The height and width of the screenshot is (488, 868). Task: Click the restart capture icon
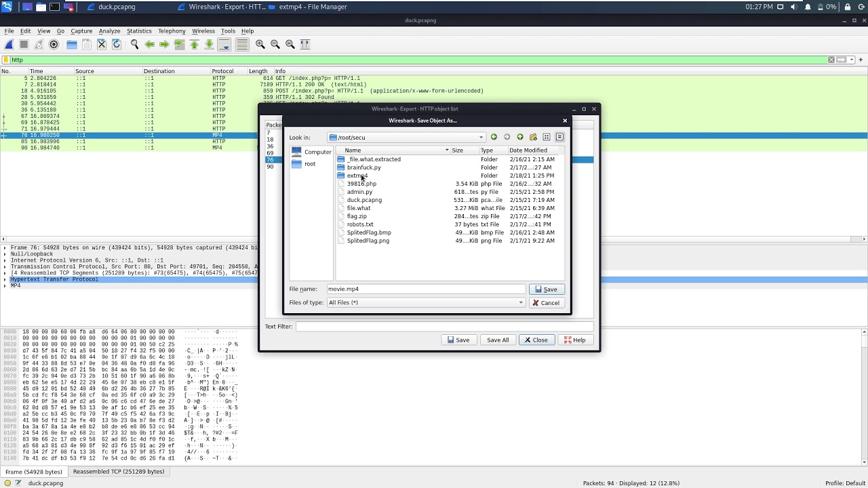(39, 45)
